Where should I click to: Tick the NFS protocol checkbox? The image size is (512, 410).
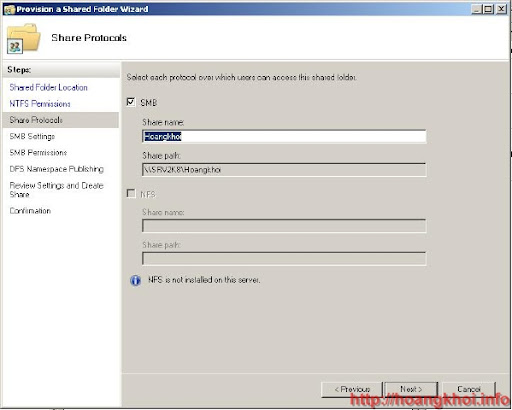pyautogui.click(x=131, y=193)
